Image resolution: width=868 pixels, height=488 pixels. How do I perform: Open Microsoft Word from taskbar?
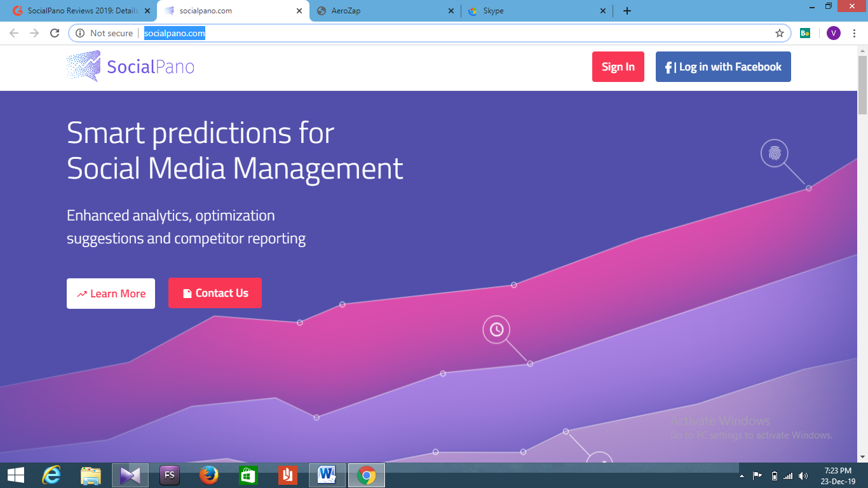pyautogui.click(x=327, y=475)
